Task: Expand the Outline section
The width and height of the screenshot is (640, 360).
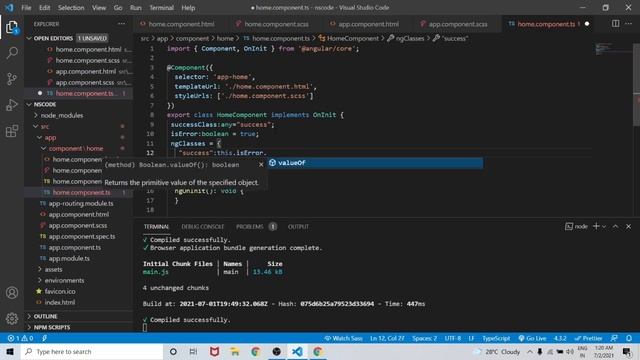Action: coord(45,316)
